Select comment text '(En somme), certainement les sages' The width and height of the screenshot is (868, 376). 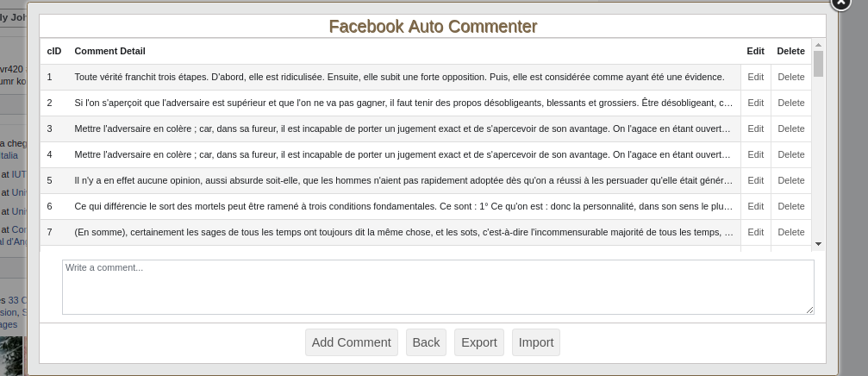point(403,232)
